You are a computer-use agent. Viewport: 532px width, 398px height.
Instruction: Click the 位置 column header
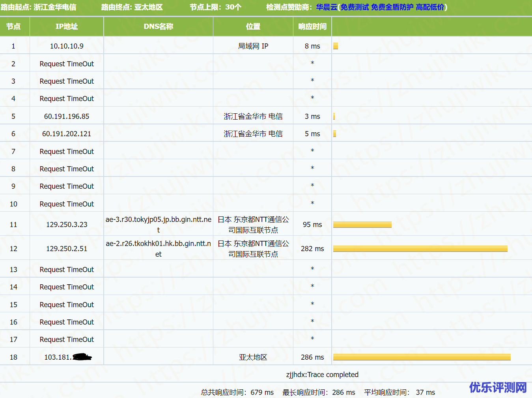tap(253, 26)
